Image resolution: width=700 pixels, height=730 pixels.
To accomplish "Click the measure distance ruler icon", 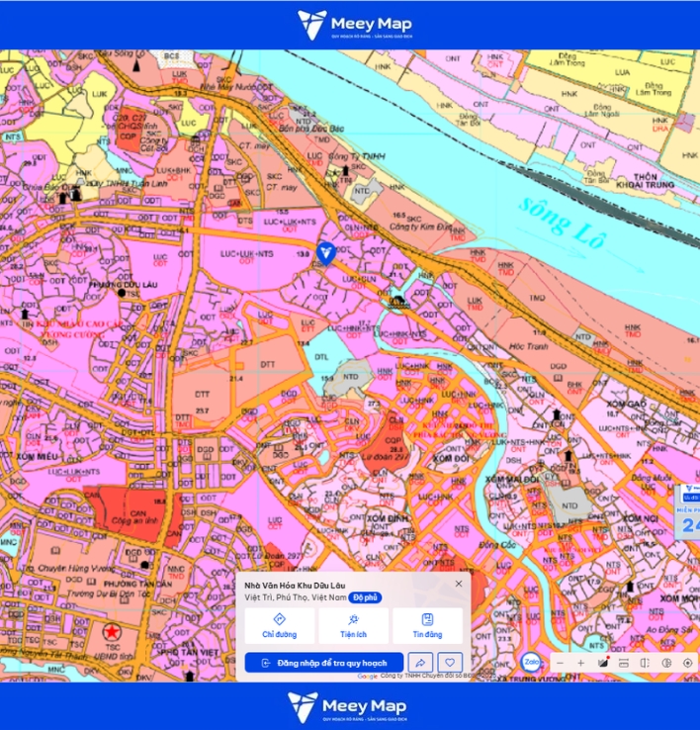I will coord(624,663).
